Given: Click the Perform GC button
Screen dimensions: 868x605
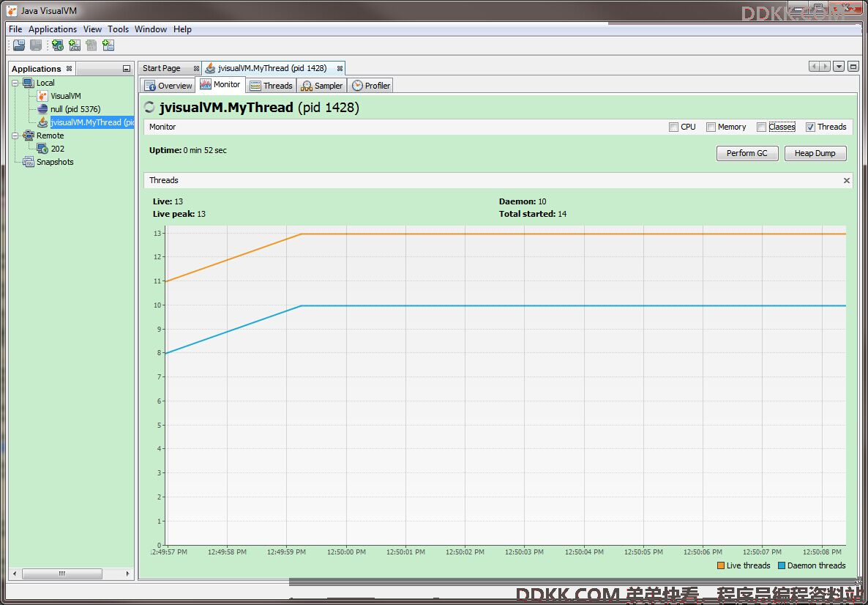Looking at the screenshot, I should point(747,154).
